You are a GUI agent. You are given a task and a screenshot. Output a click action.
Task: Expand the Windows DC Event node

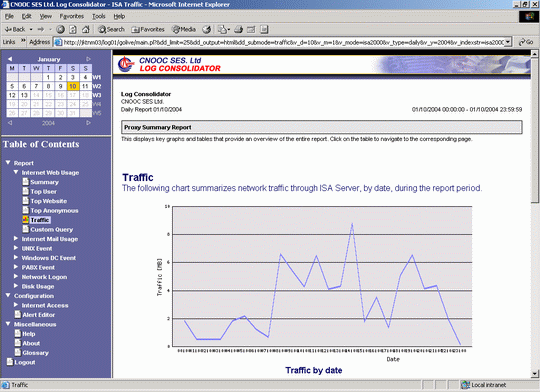(16, 257)
